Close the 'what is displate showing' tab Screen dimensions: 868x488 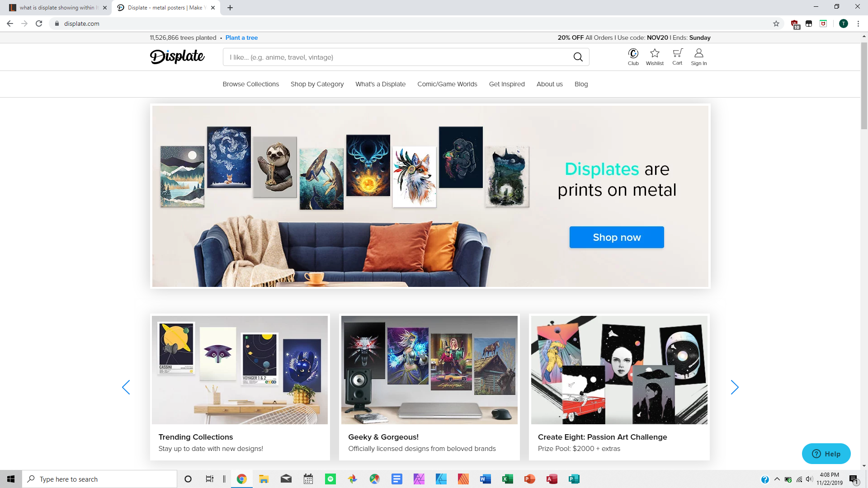(105, 8)
